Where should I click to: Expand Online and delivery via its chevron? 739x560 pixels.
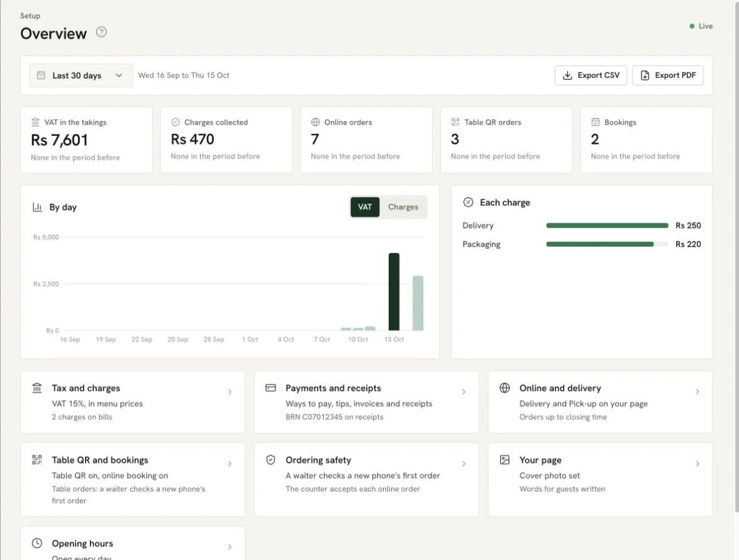click(x=697, y=392)
